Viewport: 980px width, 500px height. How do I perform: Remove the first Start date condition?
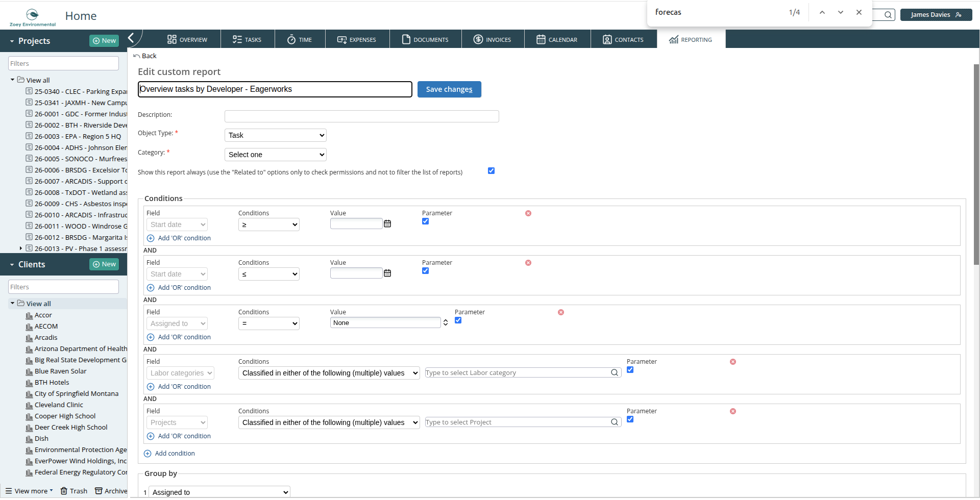(528, 213)
